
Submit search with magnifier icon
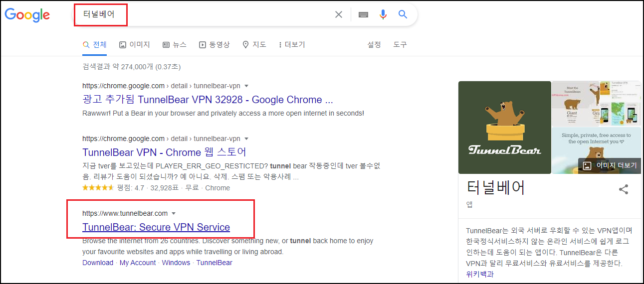(x=403, y=14)
